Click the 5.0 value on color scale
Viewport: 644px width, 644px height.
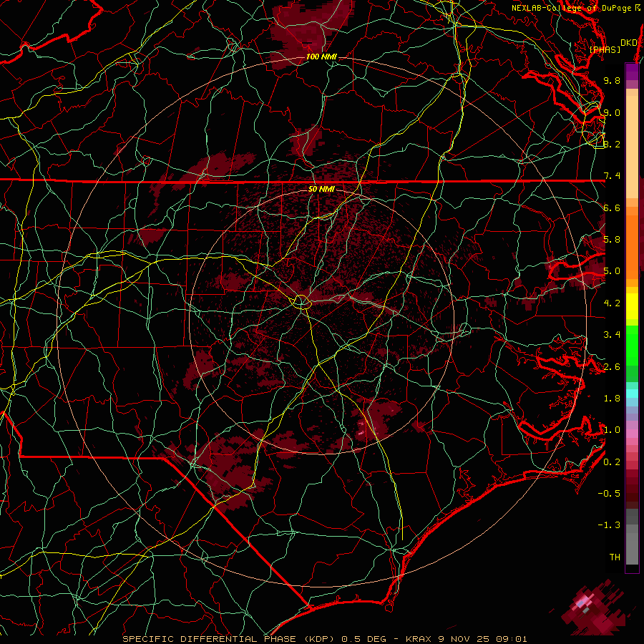pyautogui.click(x=612, y=271)
